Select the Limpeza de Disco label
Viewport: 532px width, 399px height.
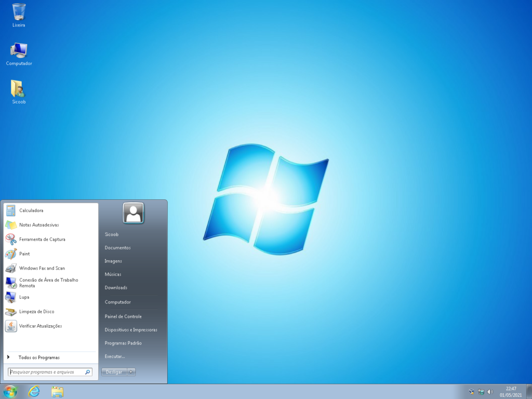pyautogui.click(x=37, y=312)
